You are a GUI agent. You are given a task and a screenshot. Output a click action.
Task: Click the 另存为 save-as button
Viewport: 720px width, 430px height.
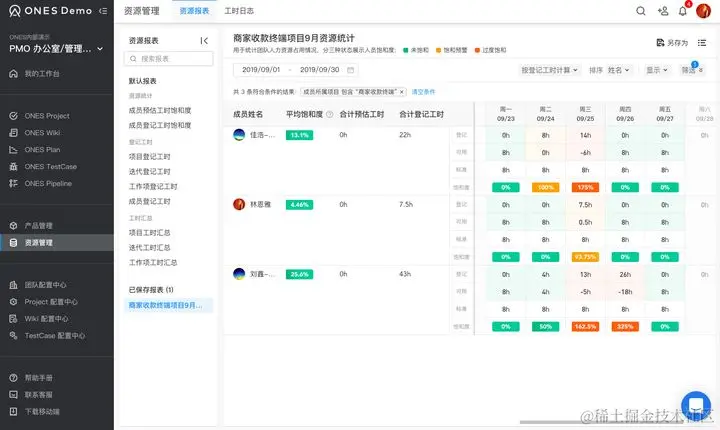tap(672, 43)
